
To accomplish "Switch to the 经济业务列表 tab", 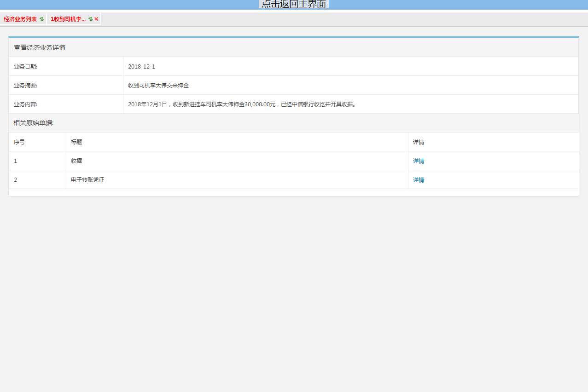I will [20, 19].
